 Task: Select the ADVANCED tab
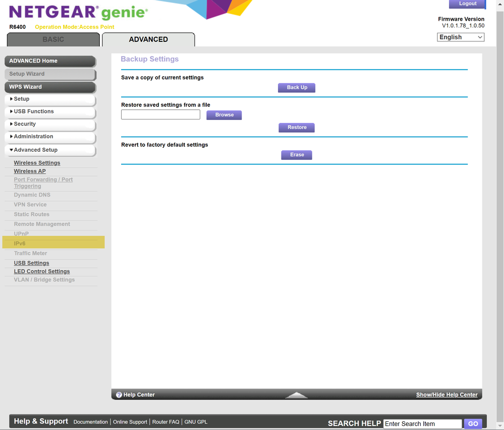click(148, 39)
